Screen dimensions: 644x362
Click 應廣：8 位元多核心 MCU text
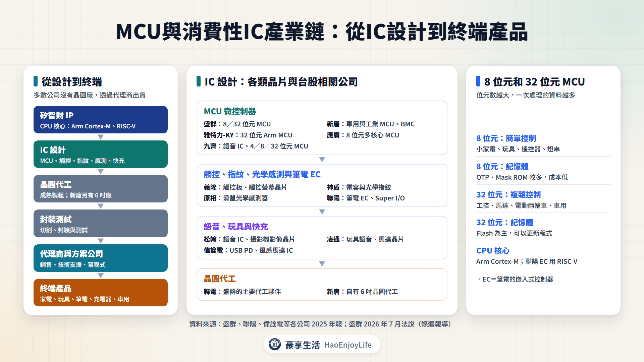click(363, 135)
